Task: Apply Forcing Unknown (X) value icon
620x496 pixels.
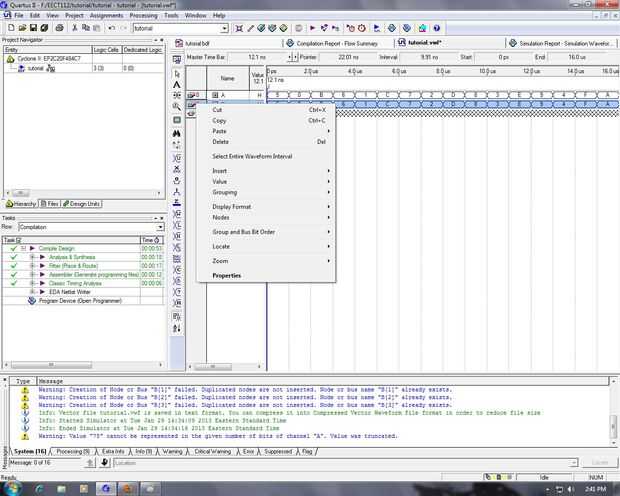Action: point(177,169)
